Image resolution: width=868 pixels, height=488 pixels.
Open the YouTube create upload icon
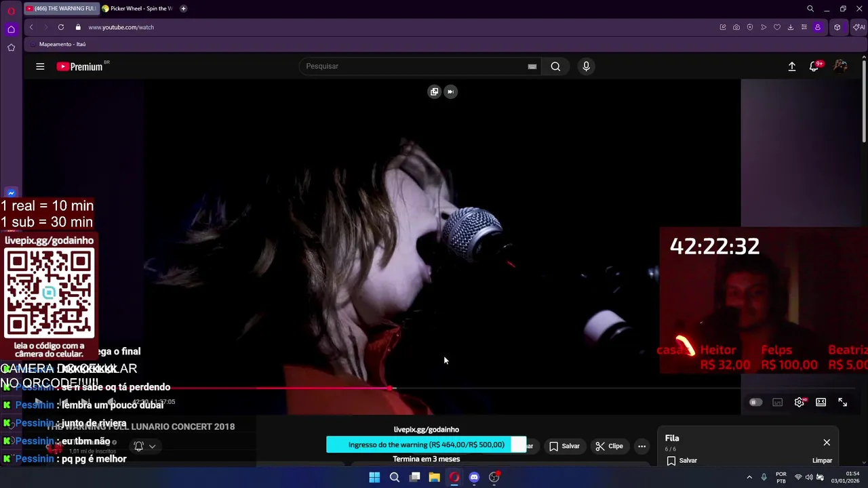point(791,66)
